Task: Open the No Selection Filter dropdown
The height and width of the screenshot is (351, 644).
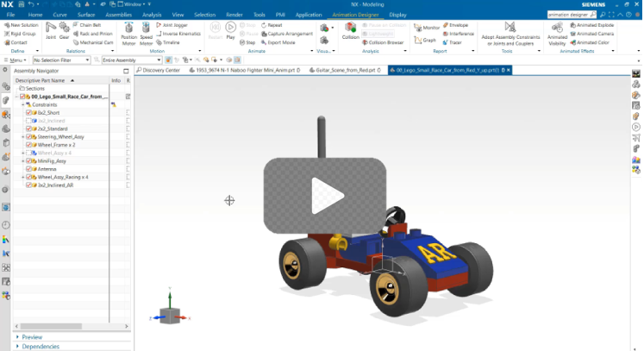Action: click(x=64, y=60)
